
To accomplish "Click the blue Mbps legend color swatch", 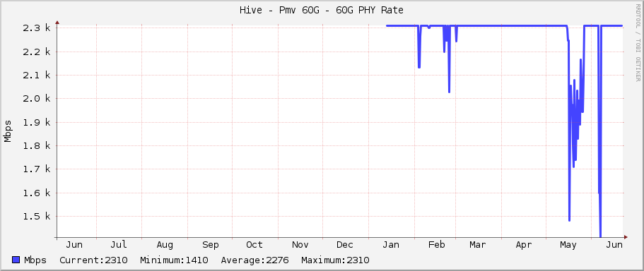I will tap(16, 260).
